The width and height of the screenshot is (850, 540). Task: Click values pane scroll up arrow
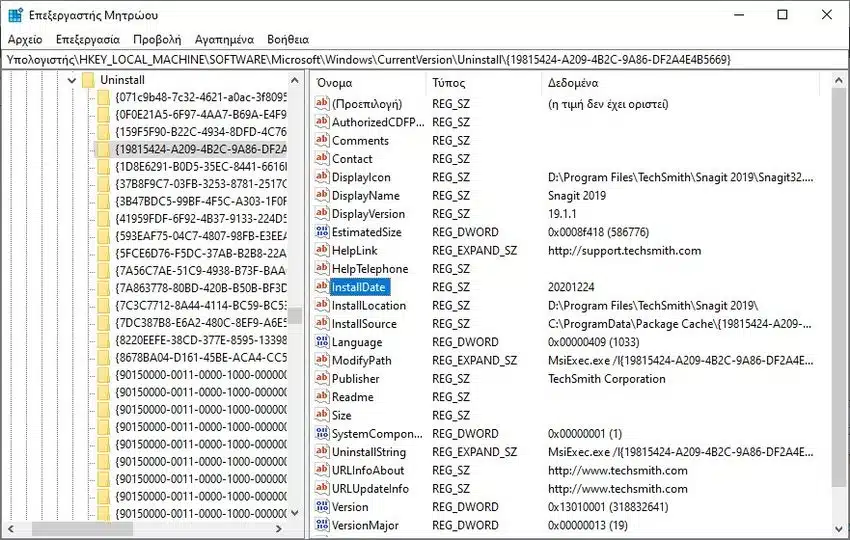point(839,81)
